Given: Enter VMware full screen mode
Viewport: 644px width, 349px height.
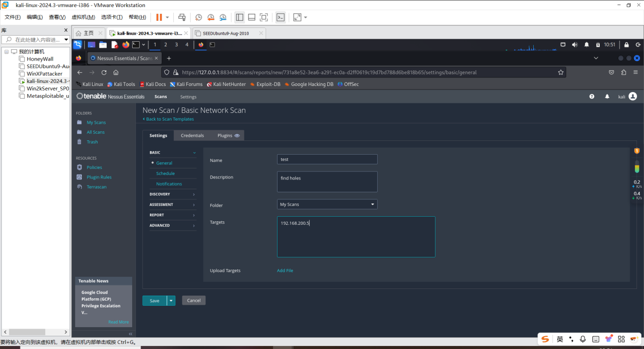Looking at the screenshot, I should [264, 17].
